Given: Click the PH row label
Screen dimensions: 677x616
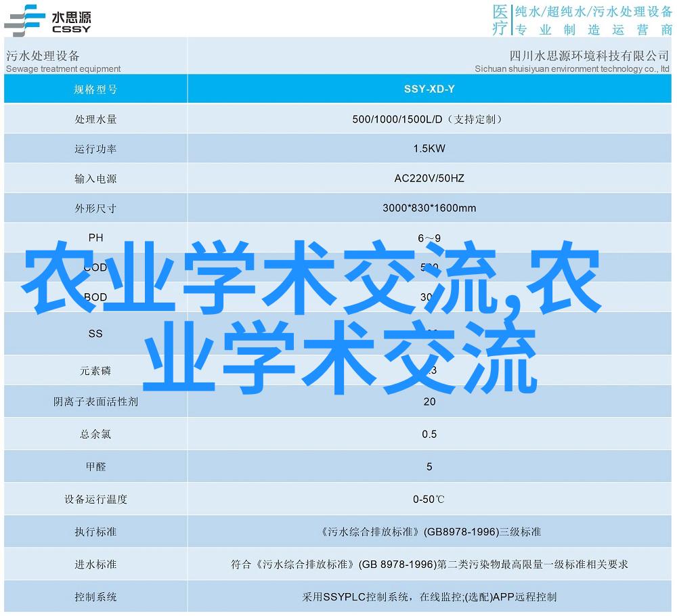Looking at the screenshot, I should click(x=95, y=238).
